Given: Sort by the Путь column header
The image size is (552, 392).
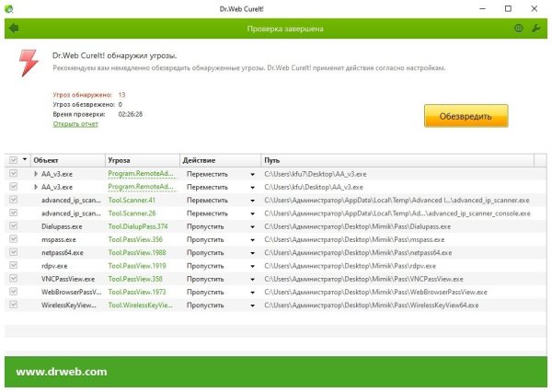Looking at the screenshot, I should point(397,160).
